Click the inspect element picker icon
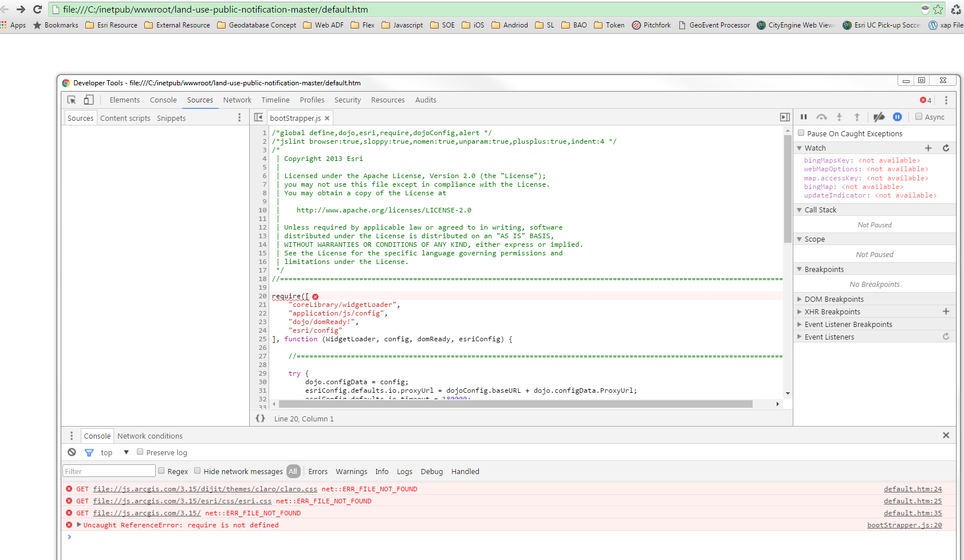964x560 pixels. coord(72,100)
